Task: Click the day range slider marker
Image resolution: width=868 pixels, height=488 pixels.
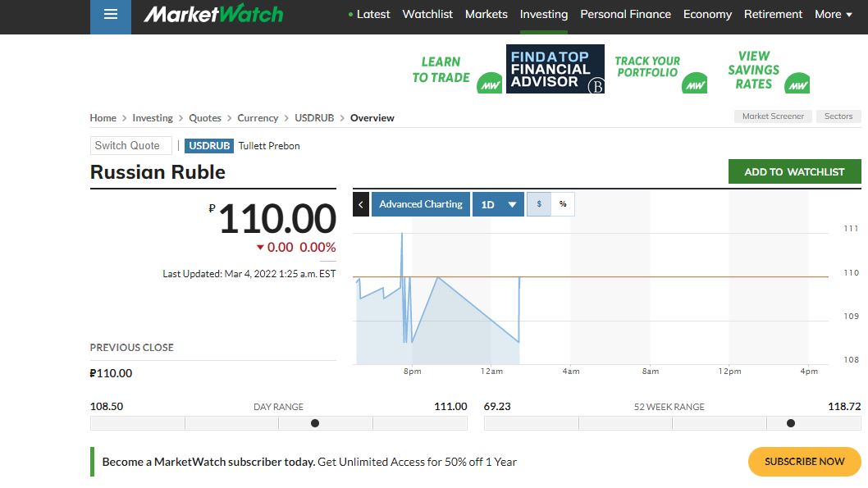Action: coord(315,423)
